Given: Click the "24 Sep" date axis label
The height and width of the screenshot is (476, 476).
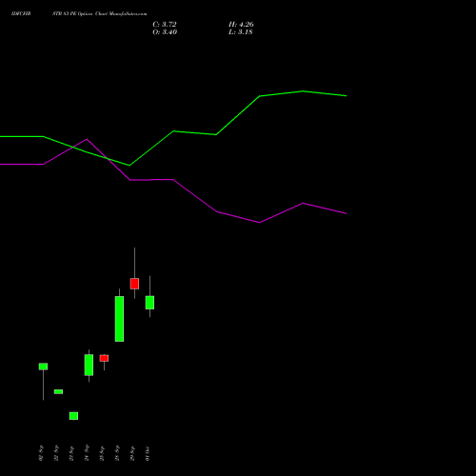Looking at the screenshot, I should [87, 453].
